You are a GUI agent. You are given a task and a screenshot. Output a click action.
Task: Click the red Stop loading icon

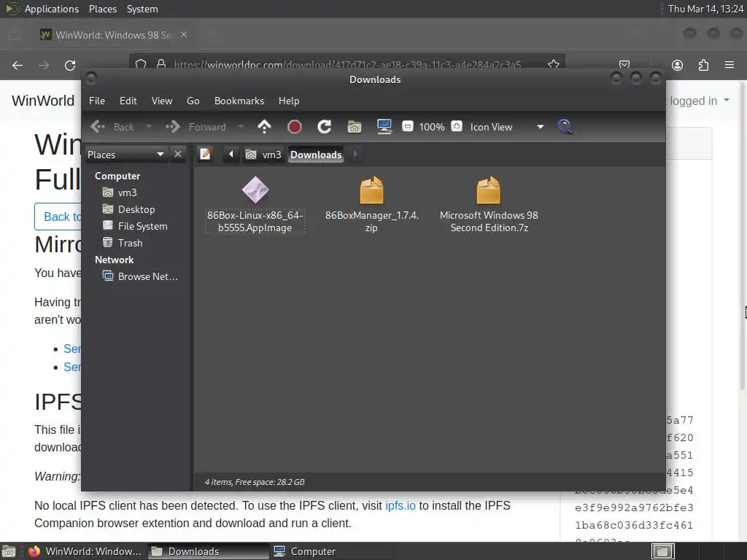(x=295, y=127)
